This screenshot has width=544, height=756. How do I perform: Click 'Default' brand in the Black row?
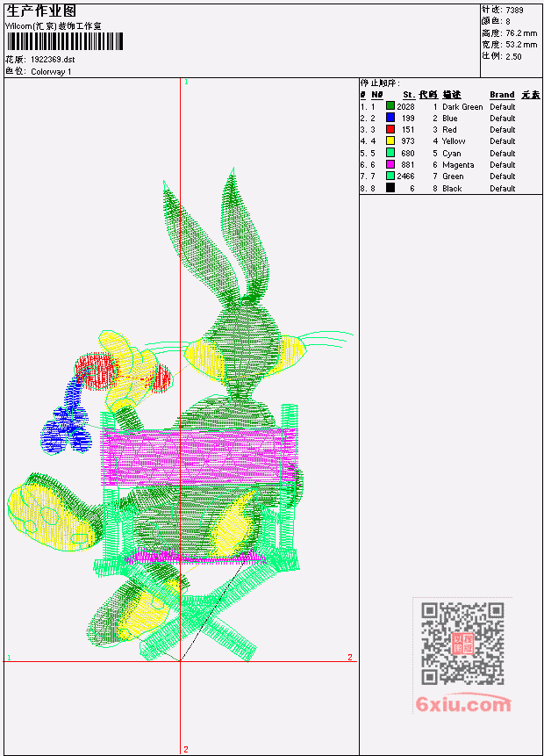(502, 189)
